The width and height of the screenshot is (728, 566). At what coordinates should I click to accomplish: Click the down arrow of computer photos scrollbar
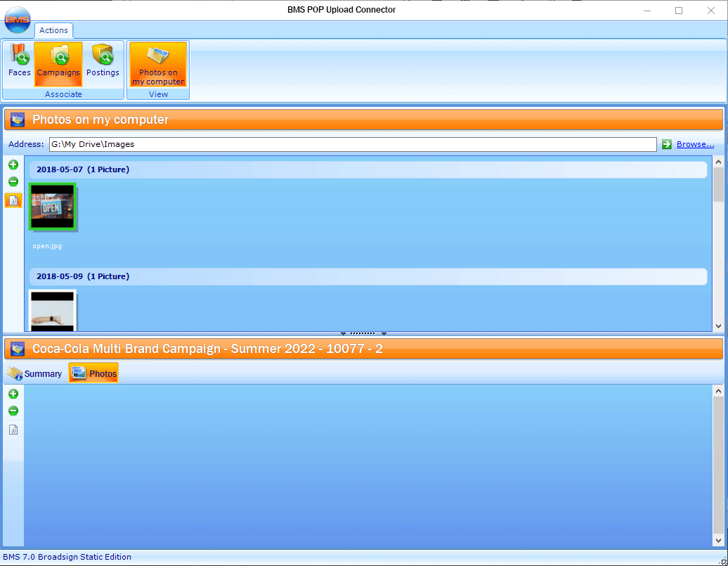pyautogui.click(x=718, y=326)
